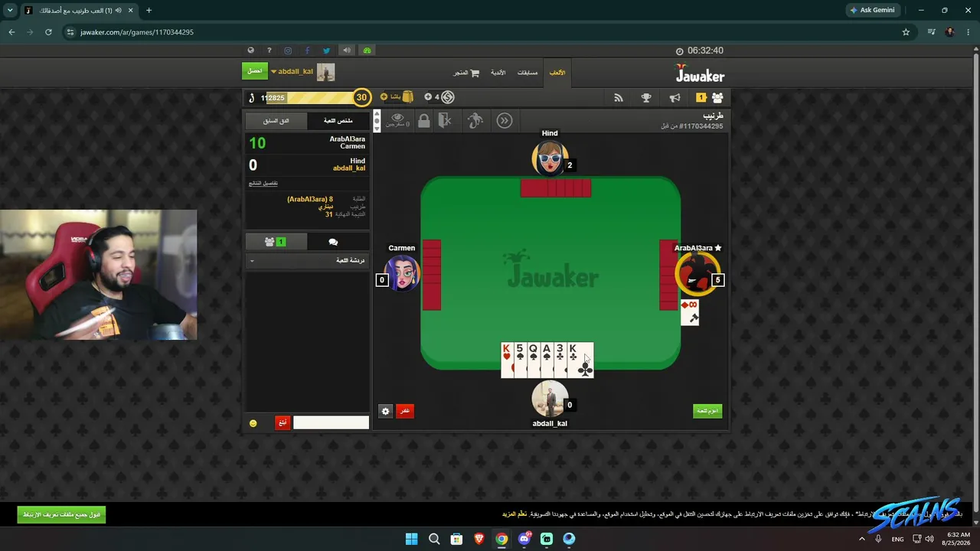
Task: Select the 3 of clubs card
Action: pos(560,360)
